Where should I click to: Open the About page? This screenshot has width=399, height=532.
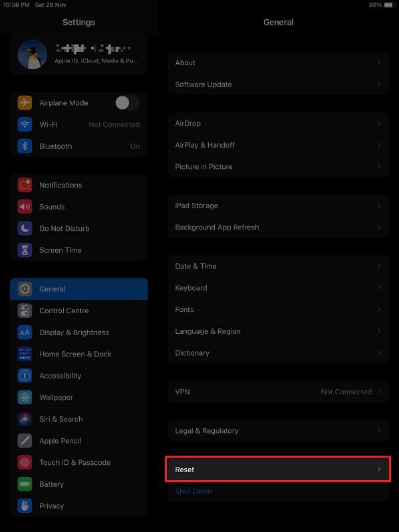coord(278,63)
